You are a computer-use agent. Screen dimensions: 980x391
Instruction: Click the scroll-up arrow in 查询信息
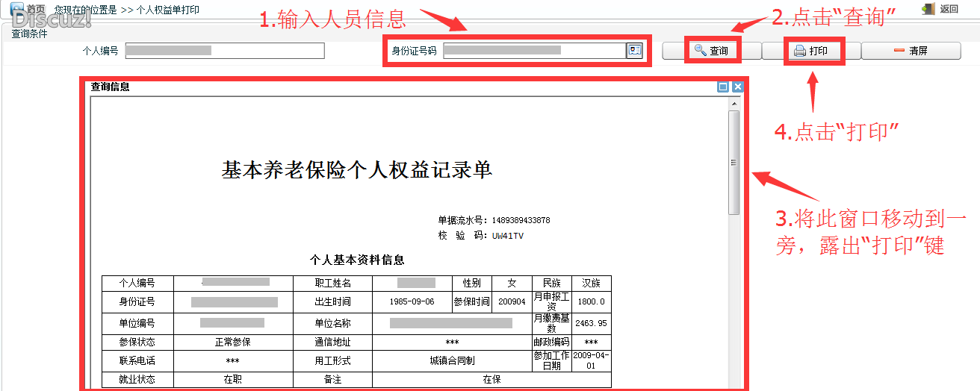click(x=734, y=103)
